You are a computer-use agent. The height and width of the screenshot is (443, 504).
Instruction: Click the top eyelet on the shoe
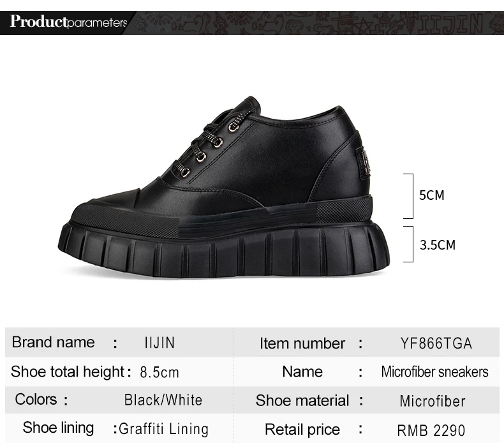233,128
